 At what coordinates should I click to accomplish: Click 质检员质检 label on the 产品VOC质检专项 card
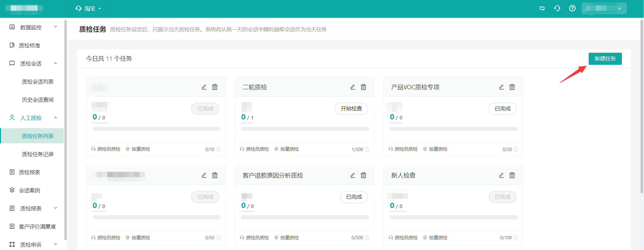pos(406,149)
